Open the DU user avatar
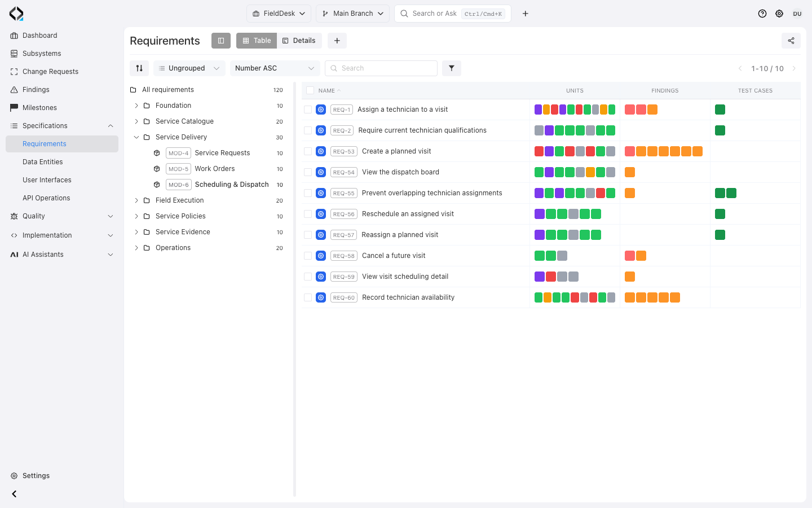 (797, 14)
